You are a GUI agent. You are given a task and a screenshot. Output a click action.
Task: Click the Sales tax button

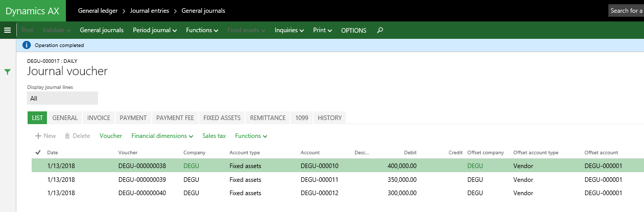pos(214,136)
